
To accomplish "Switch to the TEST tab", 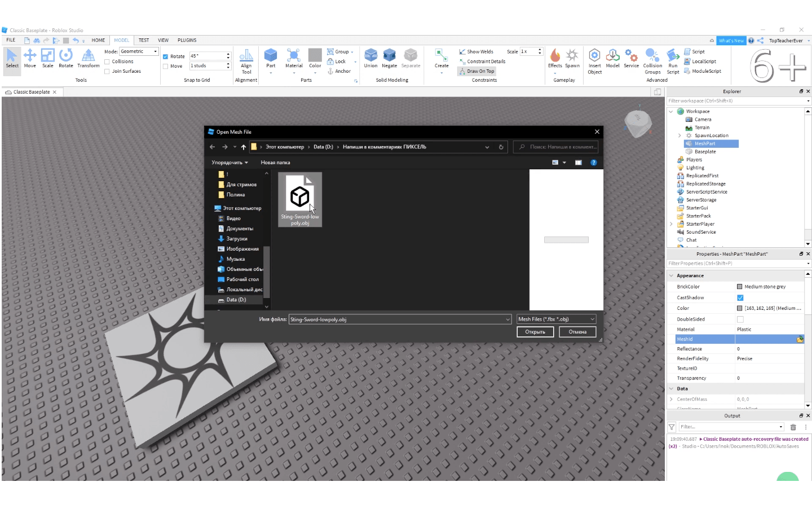I will tap(144, 40).
